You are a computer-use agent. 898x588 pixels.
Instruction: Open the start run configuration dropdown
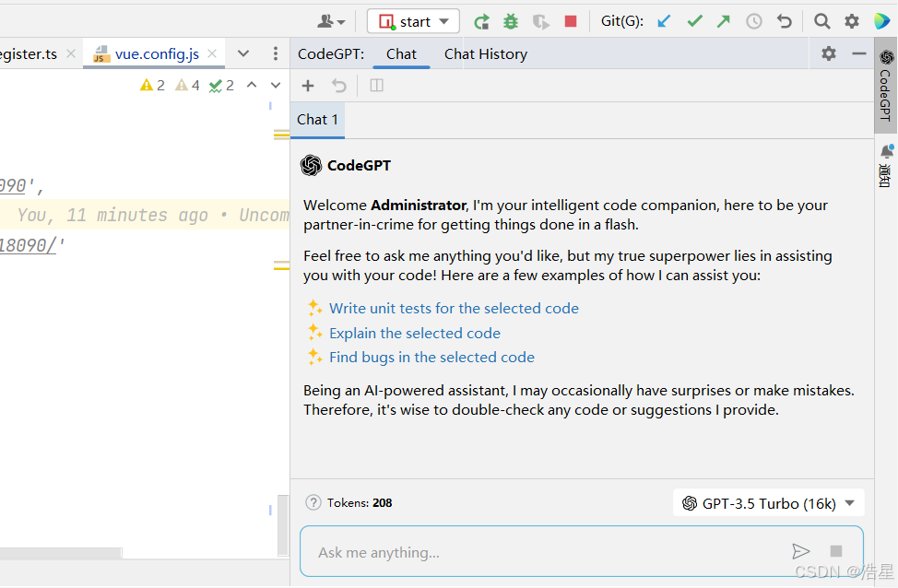(413, 22)
